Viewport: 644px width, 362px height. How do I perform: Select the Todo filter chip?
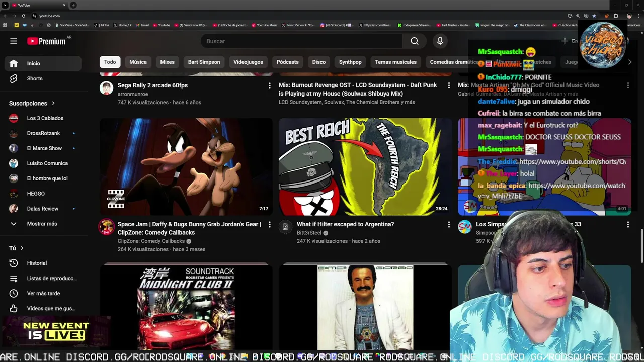[110, 62]
